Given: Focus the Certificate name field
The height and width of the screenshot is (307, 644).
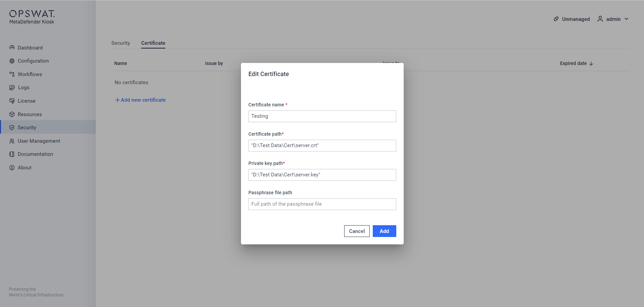Looking at the screenshot, I should click(x=322, y=116).
